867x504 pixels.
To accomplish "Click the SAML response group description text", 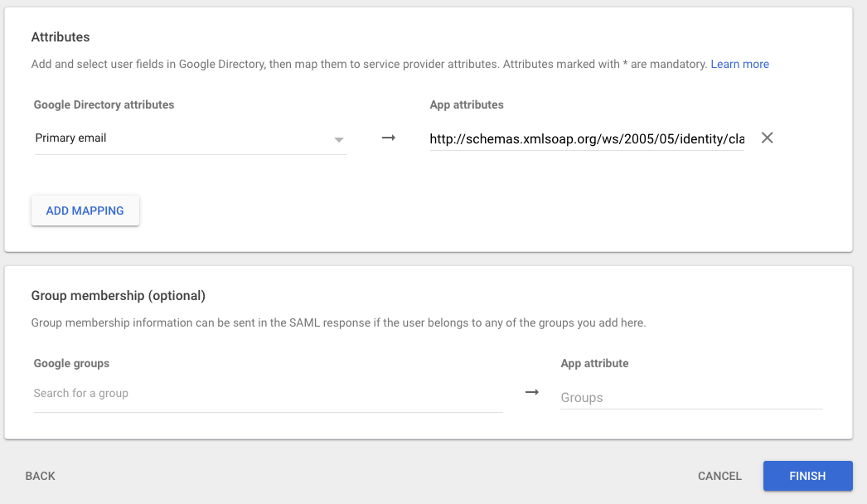I will pos(338,322).
